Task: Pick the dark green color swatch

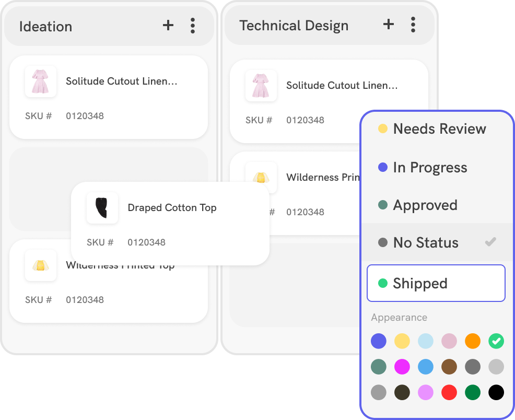Action: pos(473,392)
